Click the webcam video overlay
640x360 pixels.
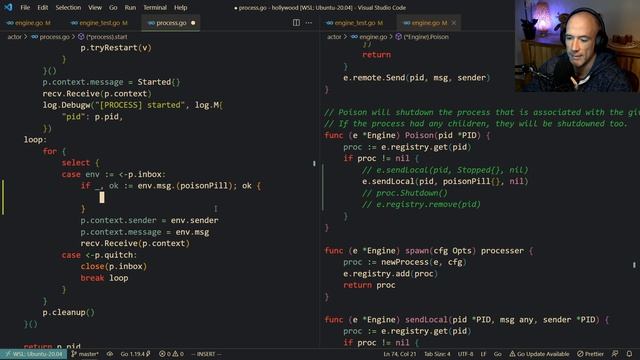point(577,46)
